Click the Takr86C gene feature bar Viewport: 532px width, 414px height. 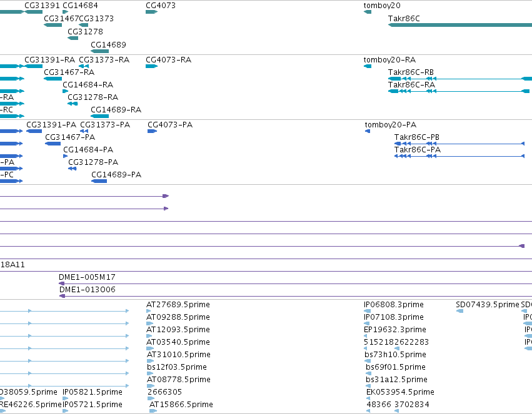(x=460, y=25)
